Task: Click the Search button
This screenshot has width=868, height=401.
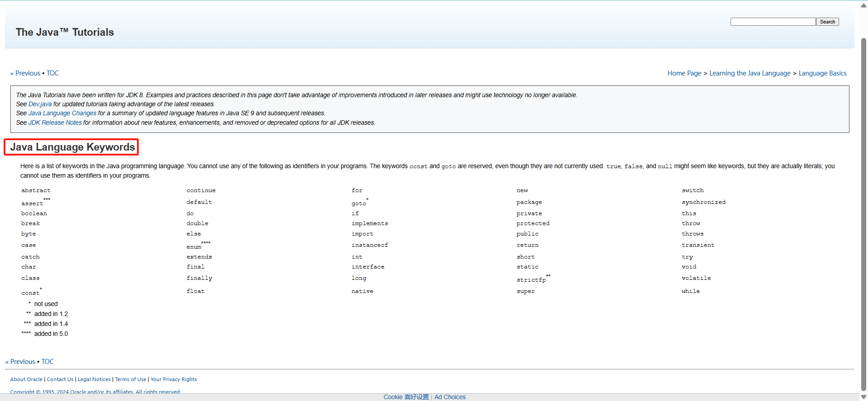Action: pyautogui.click(x=827, y=22)
